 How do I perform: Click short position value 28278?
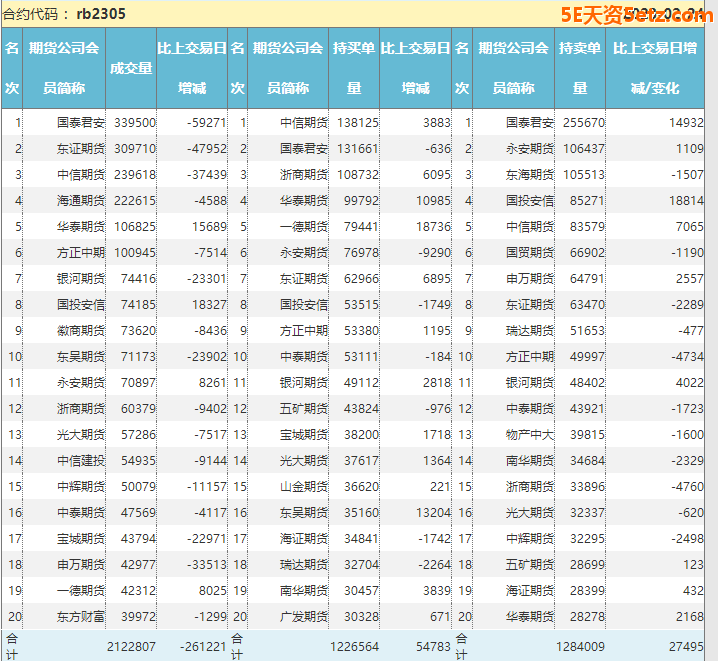pyautogui.click(x=587, y=617)
